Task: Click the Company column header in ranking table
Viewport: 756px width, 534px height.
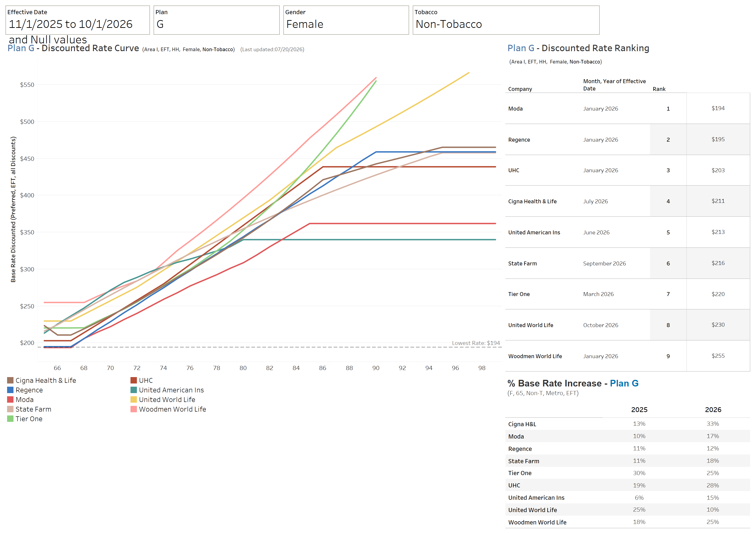Action: click(x=520, y=89)
